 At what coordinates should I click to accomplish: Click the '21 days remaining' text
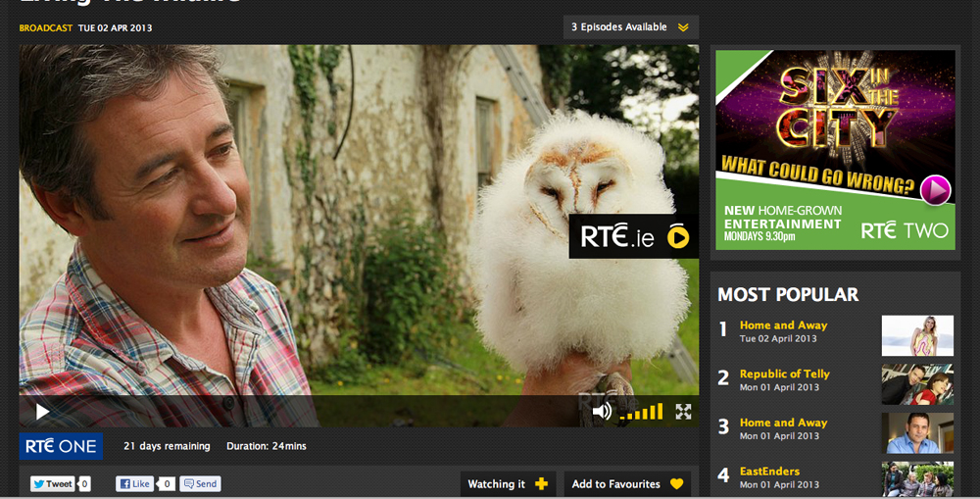pyautogui.click(x=167, y=446)
